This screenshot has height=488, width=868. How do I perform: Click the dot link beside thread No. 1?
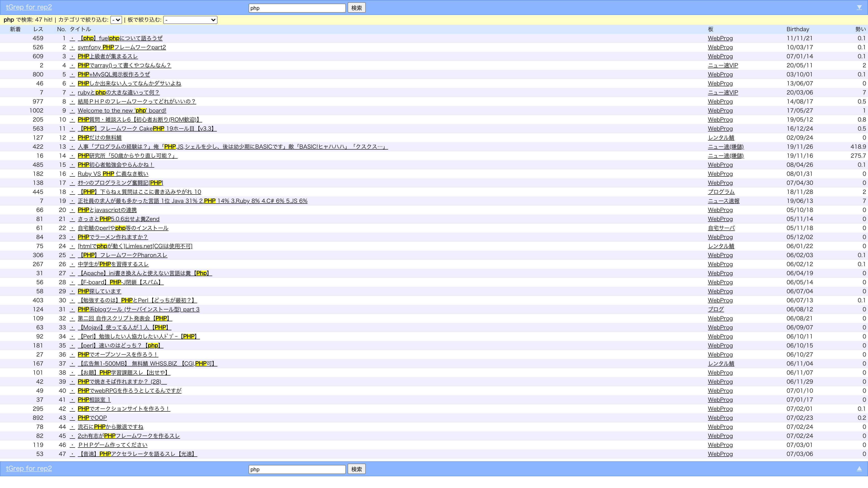[x=72, y=38]
